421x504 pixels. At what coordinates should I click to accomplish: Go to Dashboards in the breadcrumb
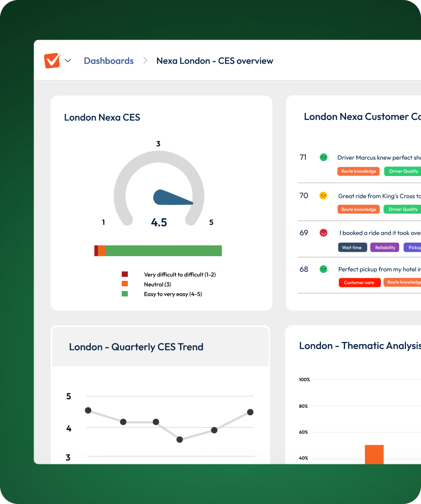point(109,61)
